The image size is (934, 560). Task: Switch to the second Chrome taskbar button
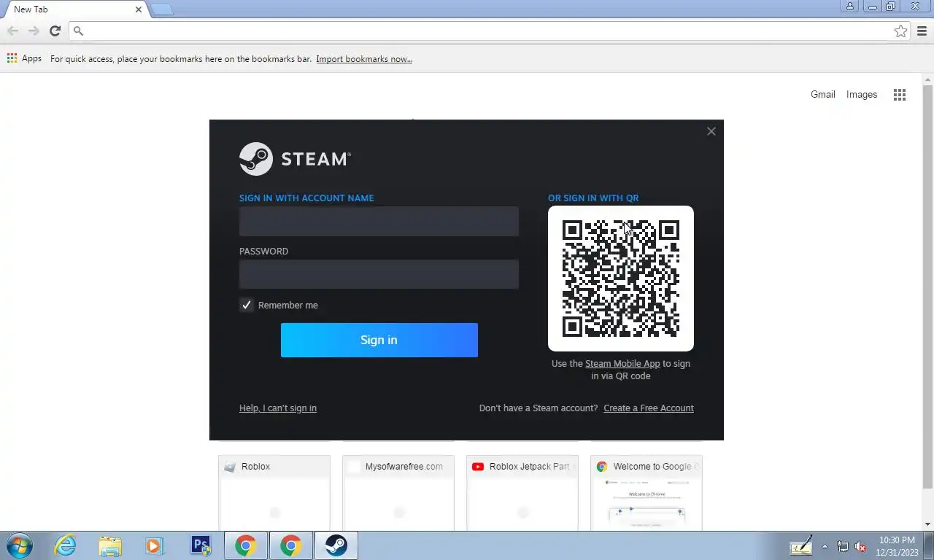tap(291, 545)
